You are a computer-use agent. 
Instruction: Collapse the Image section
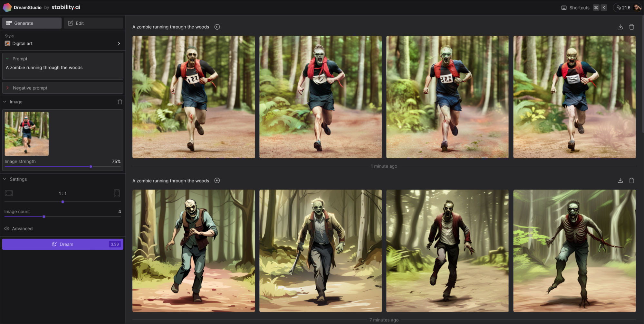5,102
